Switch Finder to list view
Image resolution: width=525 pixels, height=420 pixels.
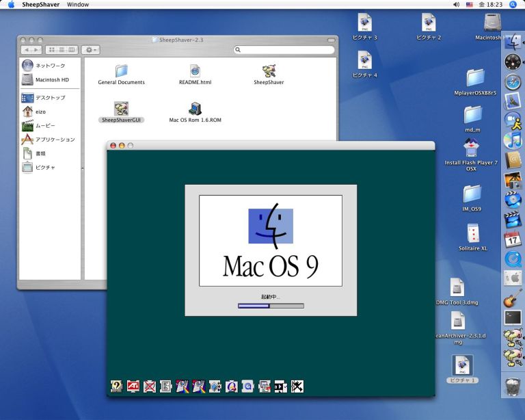coord(62,50)
